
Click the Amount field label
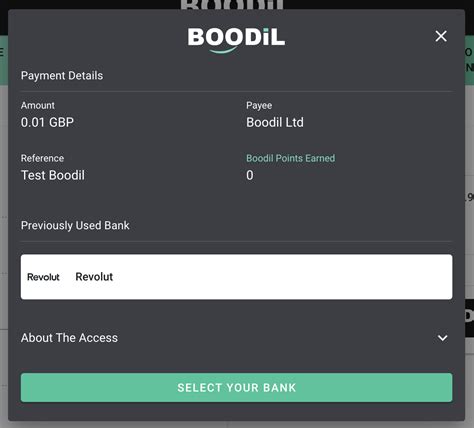click(x=38, y=105)
